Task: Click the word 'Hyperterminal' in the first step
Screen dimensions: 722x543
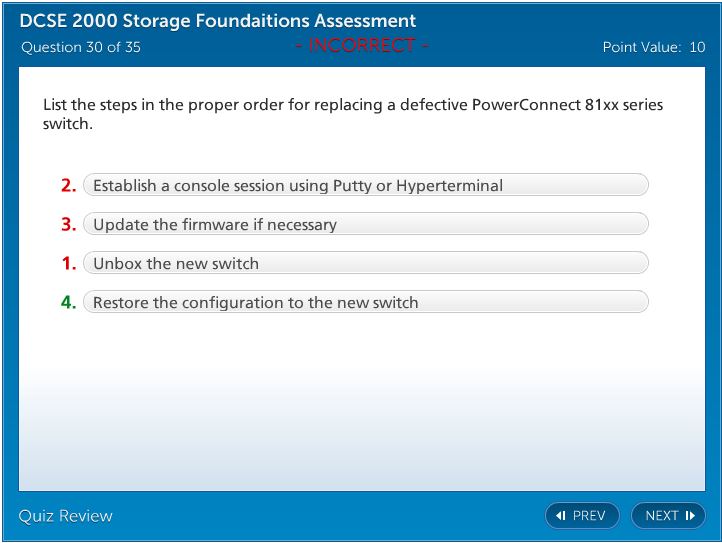Action: point(449,185)
